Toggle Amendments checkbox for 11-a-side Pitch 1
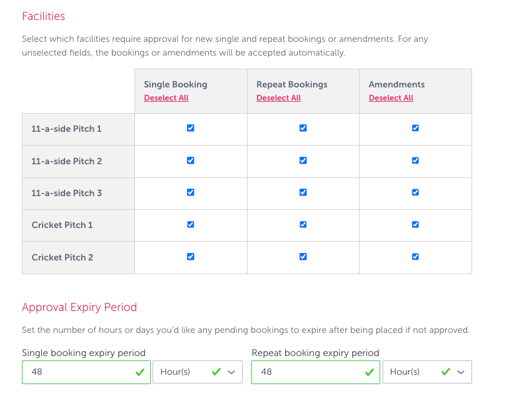 click(415, 128)
